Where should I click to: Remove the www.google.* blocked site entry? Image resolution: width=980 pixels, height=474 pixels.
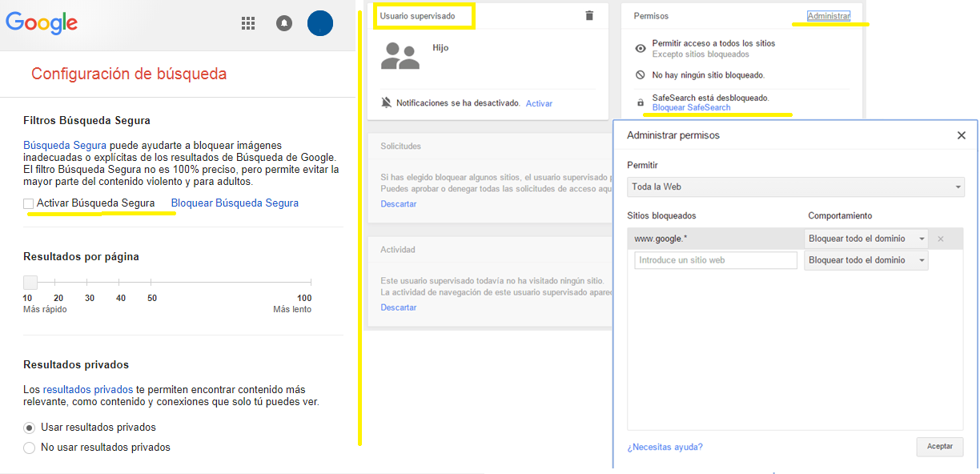(x=941, y=239)
